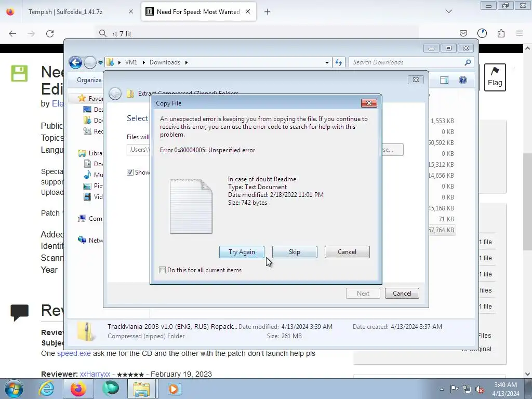Image resolution: width=532 pixels, height=399 pixels.
Task: Click Explorer back navigation button
Action: (75, 62)
